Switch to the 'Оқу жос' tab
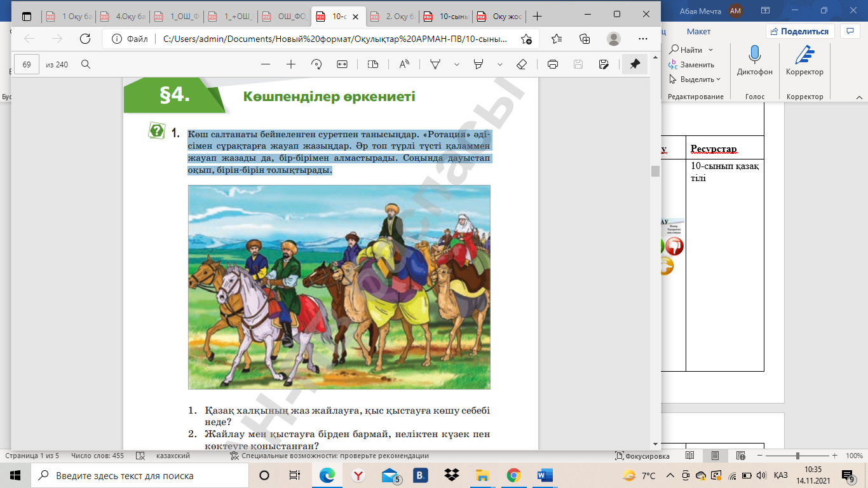Viewport: 868px width, 488px height. 501,17
